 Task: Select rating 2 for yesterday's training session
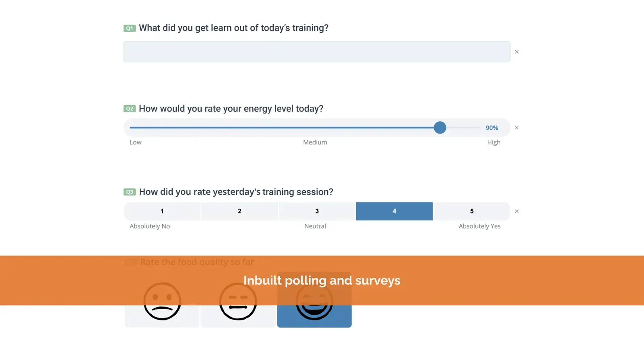point(239,211)
